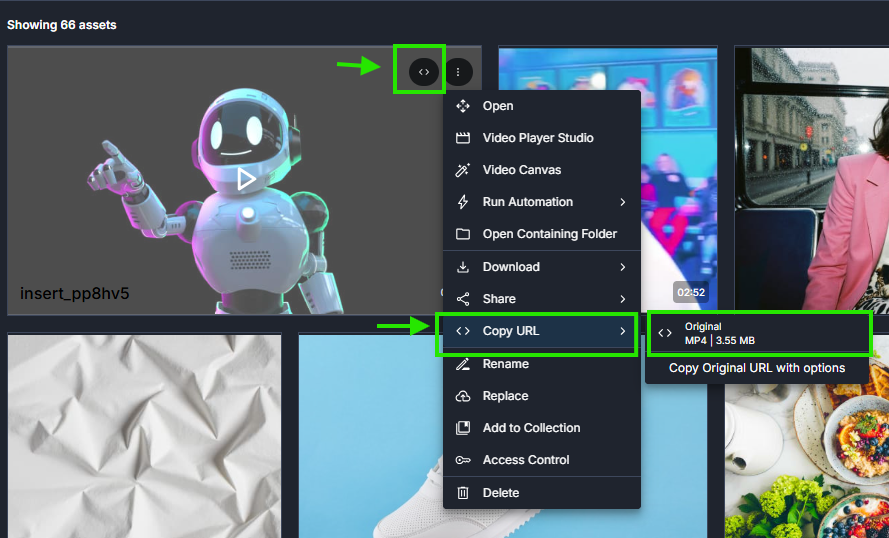Click the Download arrow icon
This screenshot has width=889, height=538.
[463, 267]
